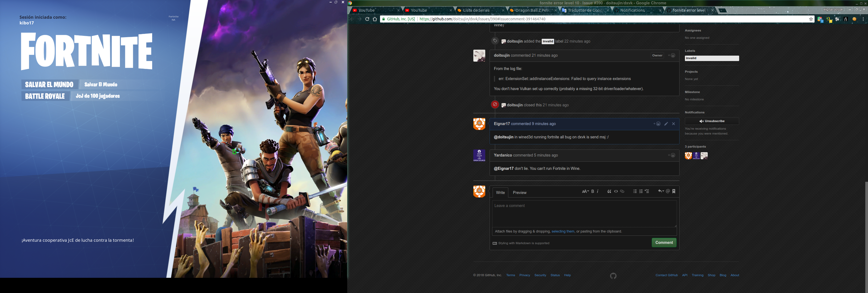Open the Training footer link

[x=697, y=275]
